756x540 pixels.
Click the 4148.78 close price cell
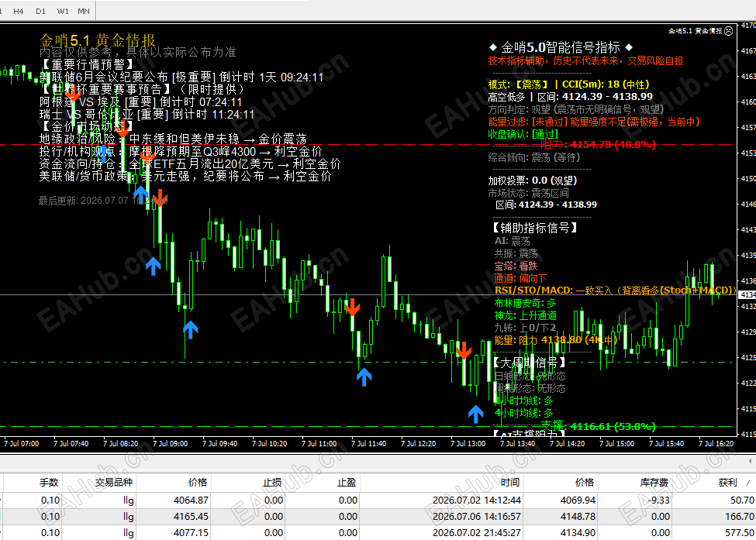coord(578,517)
